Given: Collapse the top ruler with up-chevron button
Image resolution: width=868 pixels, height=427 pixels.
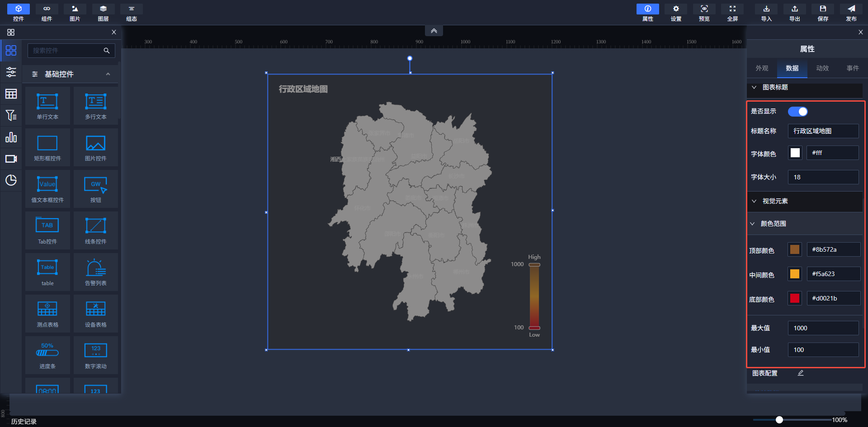Looking at the screenshot, I should pyautogui.click(x=434, y=31).
